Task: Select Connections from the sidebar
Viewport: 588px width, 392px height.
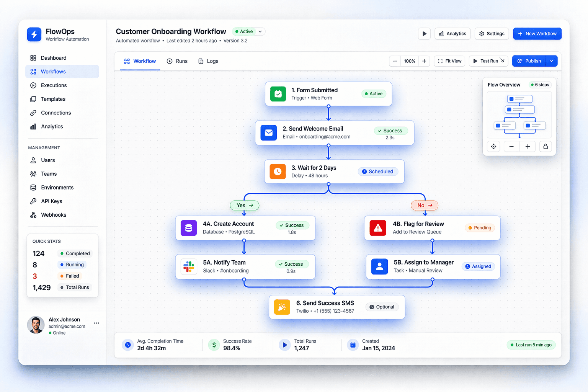Action: pos(55,113)
